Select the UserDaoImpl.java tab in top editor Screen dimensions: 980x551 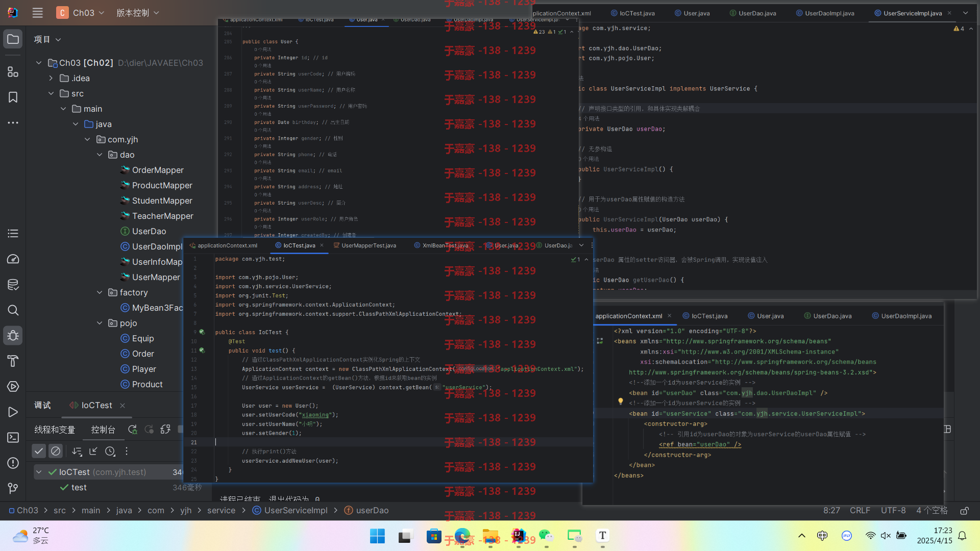[x=825, y=13]
